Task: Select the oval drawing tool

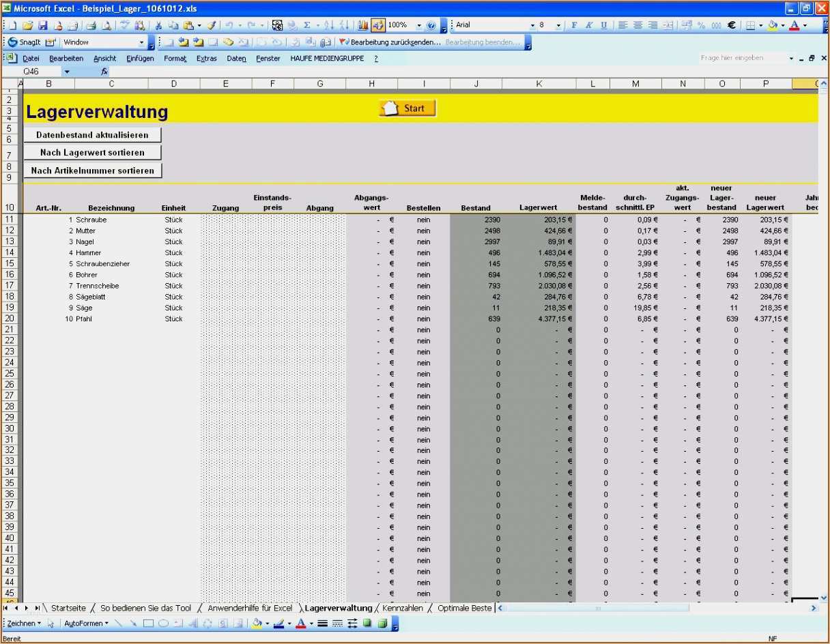Action: pos(164,623)
